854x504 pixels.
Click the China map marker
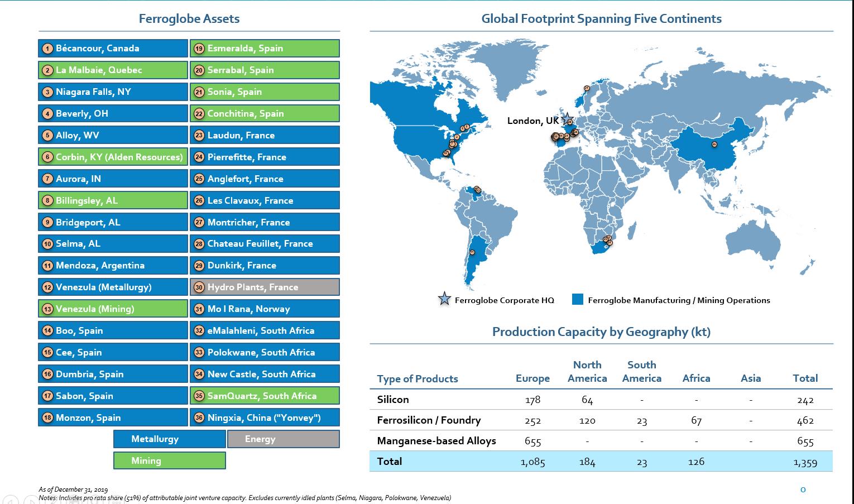[x=714, y=145]
